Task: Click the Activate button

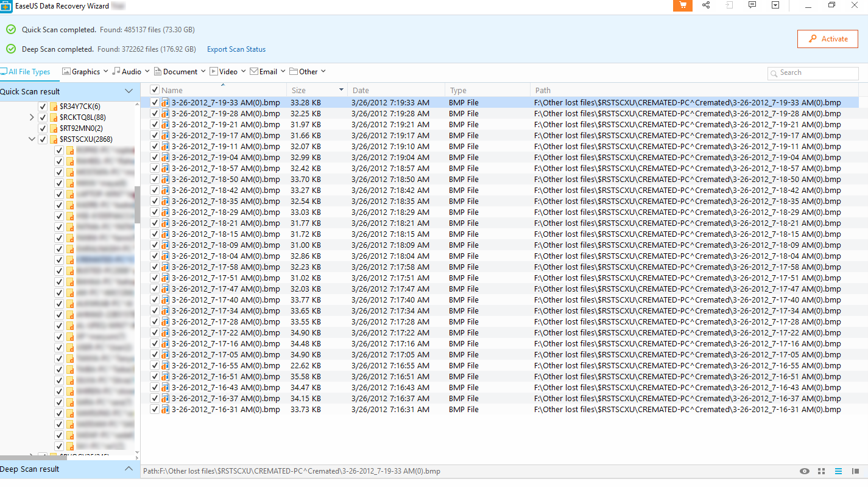Action: tap(828, 38)
